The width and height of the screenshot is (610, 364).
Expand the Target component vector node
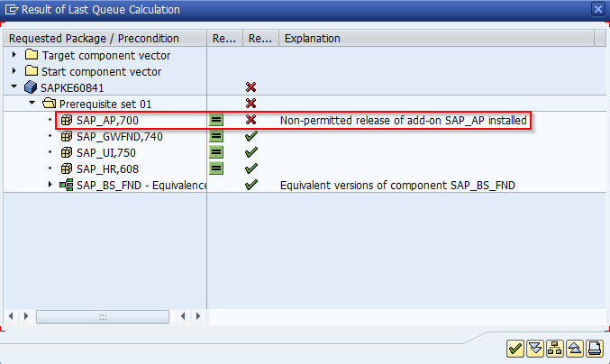pos(14,55)
